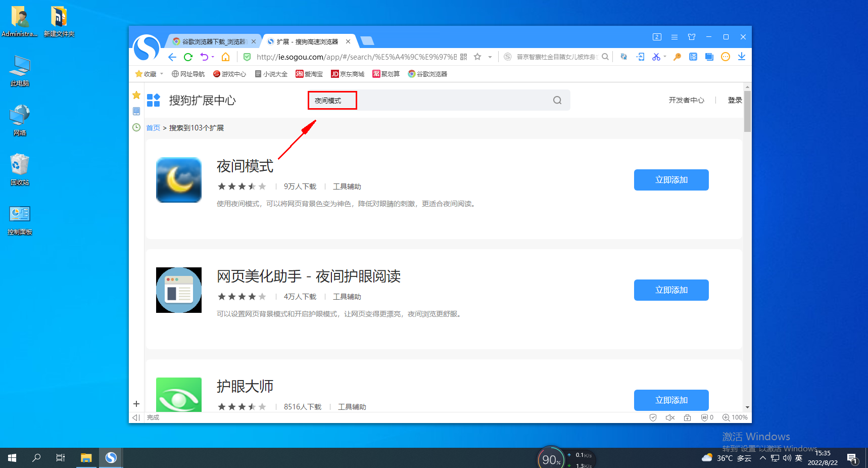Click the 搜狗扩展中心 logo
Image resolution: width=868 pixels, height=468 pixels.
coord(191,100)
